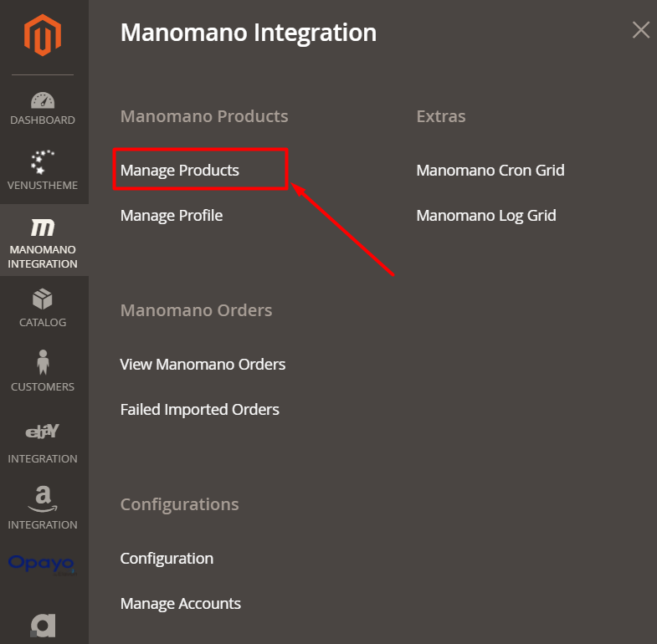Open the Customers person icon
This screenshot has height=644, width=657.
coord(43,362)
